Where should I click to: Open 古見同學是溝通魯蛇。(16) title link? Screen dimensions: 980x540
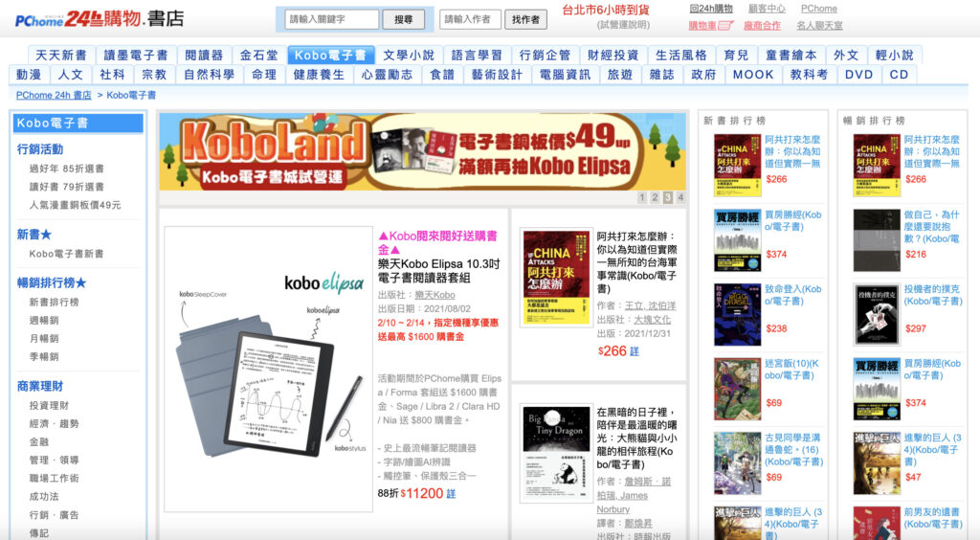(x=793, y=449)
